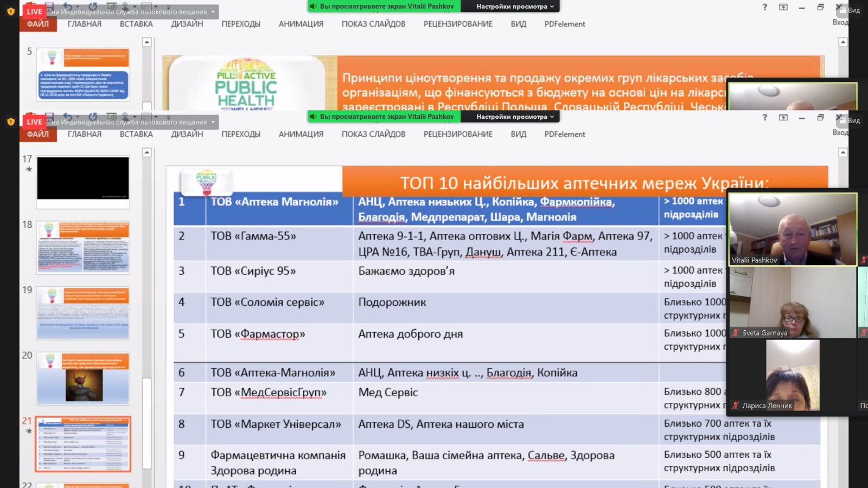Switch to ПЕРЕХОДЫ tab in lower window
The image size is (868, 488).
(241, 134)
